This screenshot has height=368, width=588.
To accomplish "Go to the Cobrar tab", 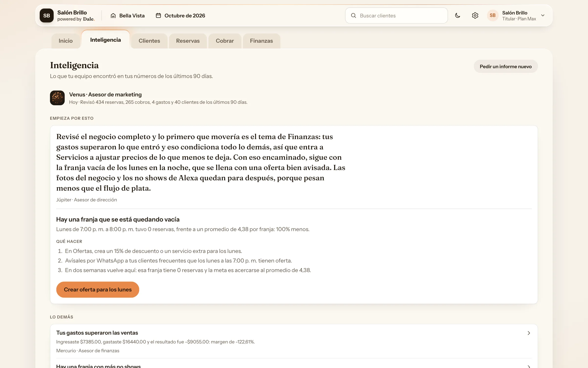I will 225,41.
